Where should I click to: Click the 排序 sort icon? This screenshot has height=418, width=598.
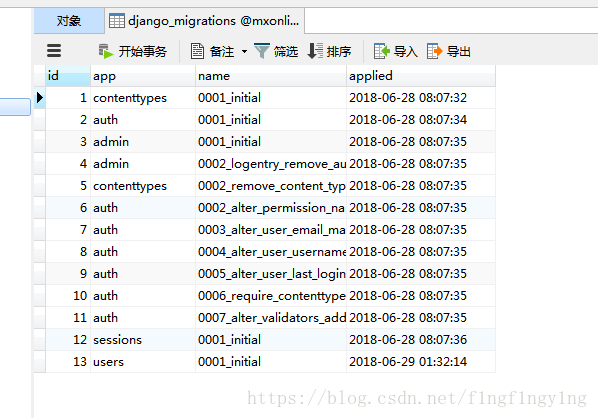[315, 51]
